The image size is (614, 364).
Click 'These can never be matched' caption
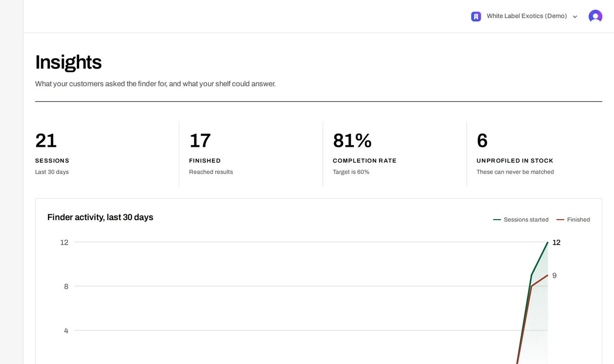[515, 172]
